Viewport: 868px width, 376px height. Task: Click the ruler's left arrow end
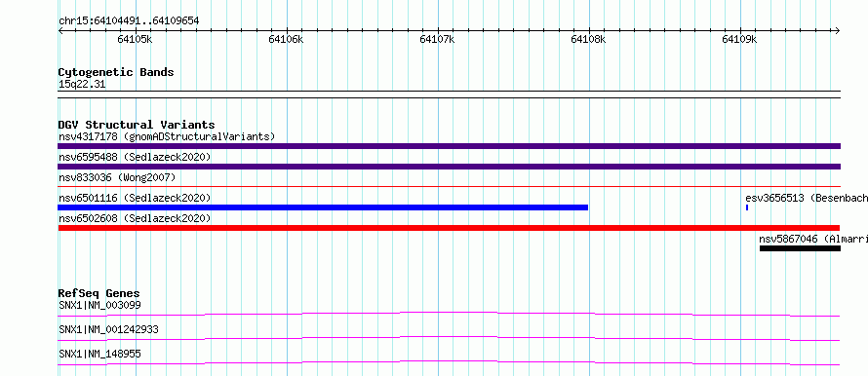[x=60, y=31]
